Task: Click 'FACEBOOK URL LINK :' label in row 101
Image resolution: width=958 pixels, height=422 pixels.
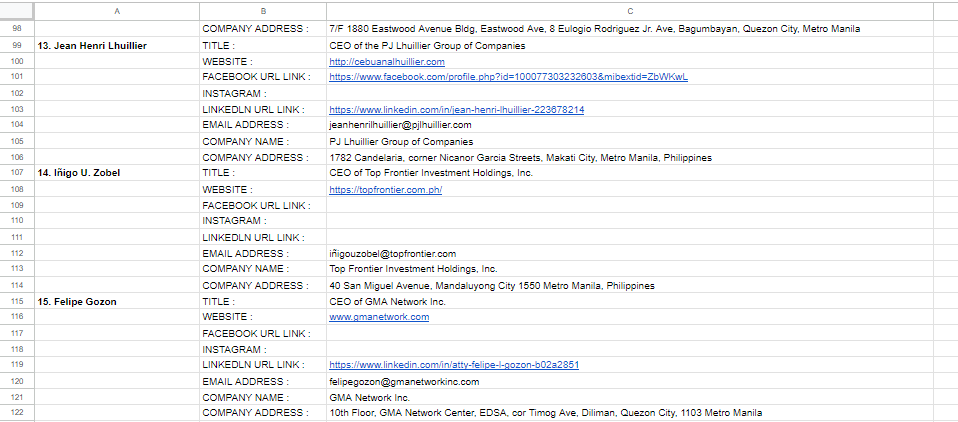Action: point(257,77)
